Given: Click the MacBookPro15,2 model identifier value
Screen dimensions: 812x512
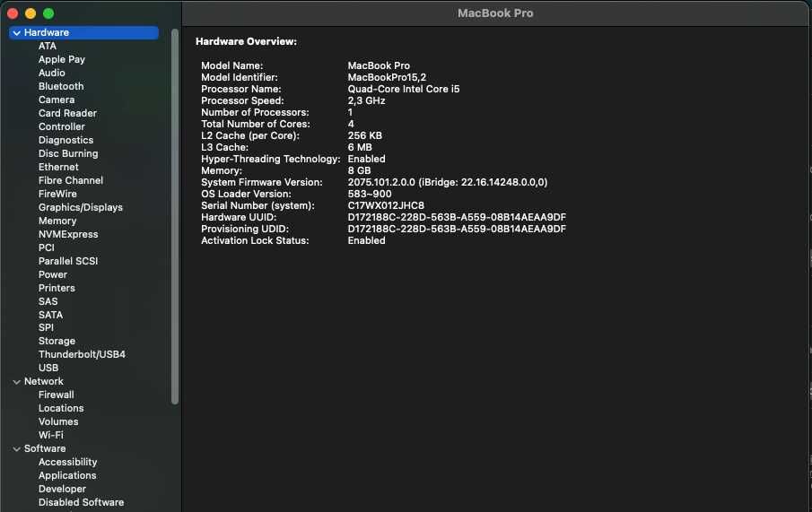Looking at the screenshot, I should (387, 78).
